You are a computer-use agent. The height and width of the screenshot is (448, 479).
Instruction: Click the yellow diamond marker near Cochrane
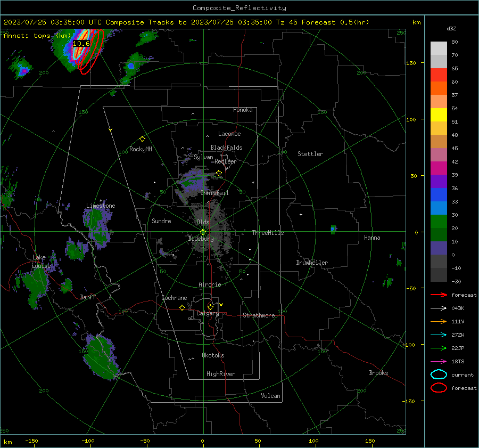point(183,307)
